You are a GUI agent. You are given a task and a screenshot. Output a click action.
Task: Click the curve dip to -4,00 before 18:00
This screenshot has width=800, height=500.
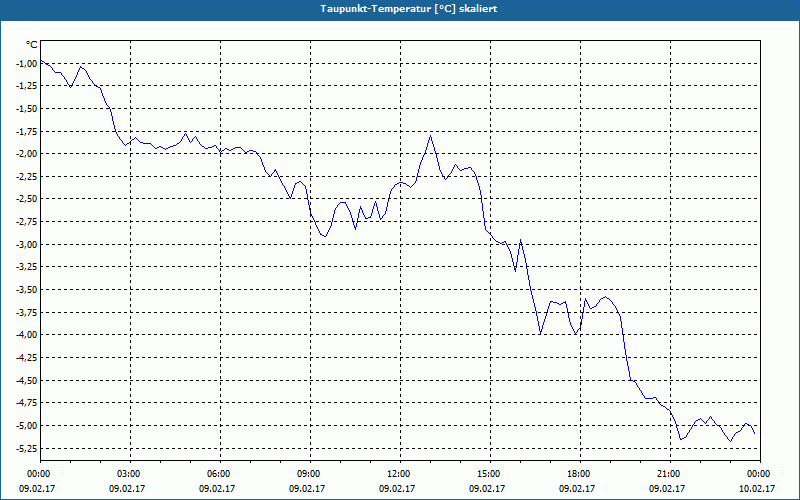[576, 334]
